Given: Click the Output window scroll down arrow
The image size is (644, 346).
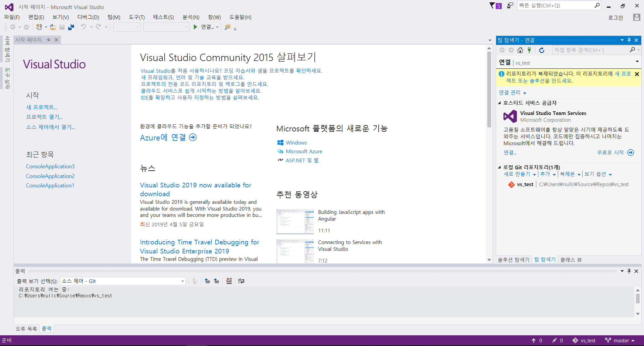Looking at the screenshot, I should (x=638, y=314).
